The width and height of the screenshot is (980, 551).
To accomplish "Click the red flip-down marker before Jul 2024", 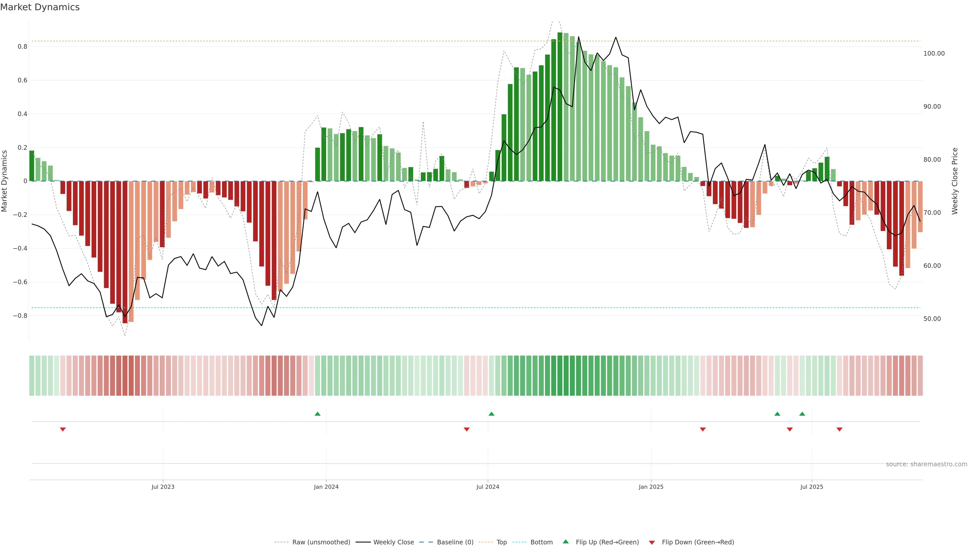I will (467, 429).
